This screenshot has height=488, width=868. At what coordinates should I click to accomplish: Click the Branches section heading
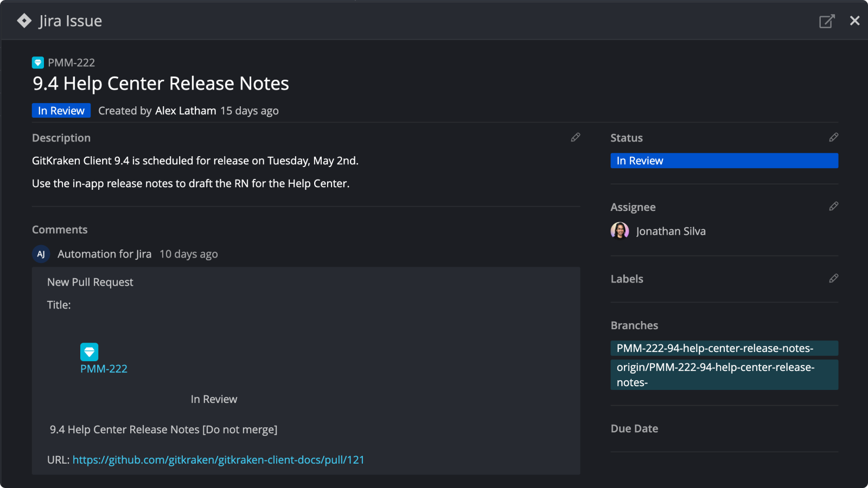tap(634, 325)
